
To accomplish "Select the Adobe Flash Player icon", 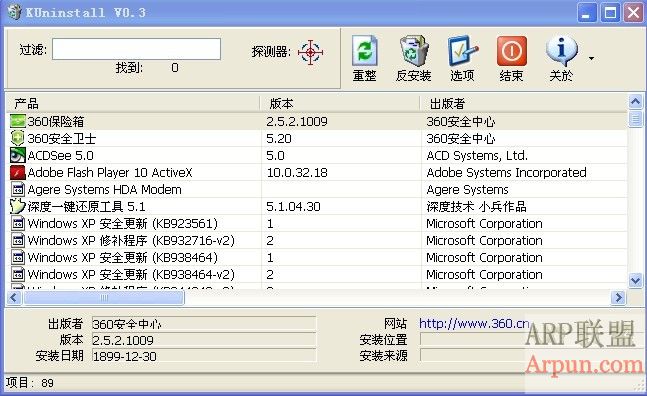I will coord(18,172).
